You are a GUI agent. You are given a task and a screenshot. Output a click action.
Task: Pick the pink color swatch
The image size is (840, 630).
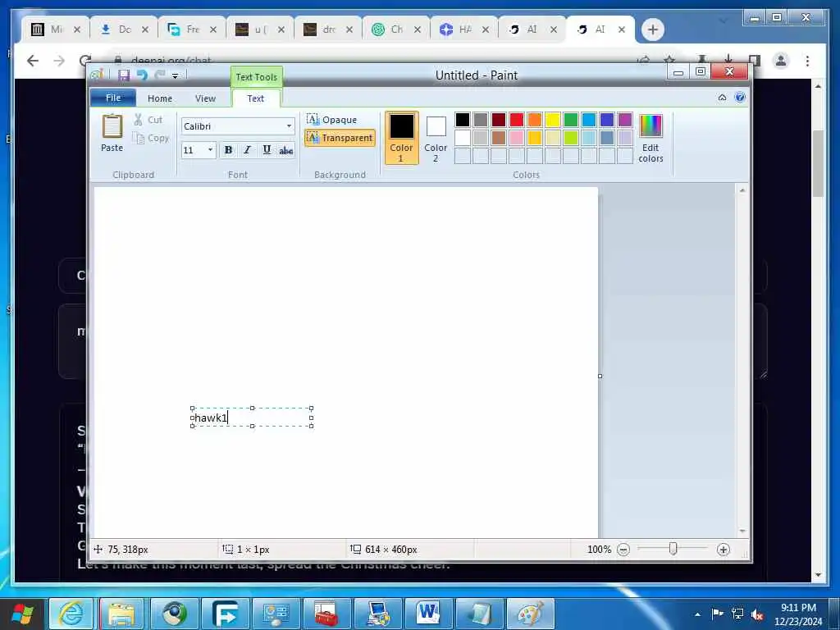click(517, 138)
